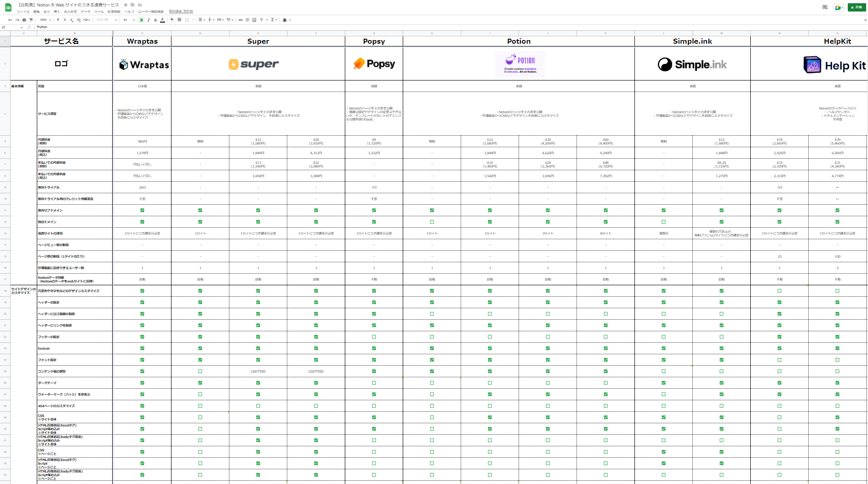Insert a link
Viewport: 868px width, 484px height.
(240, 20)
